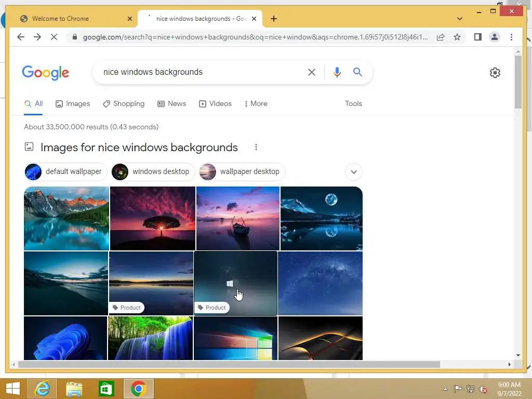Open Chrome side panel

click(478, 37)
